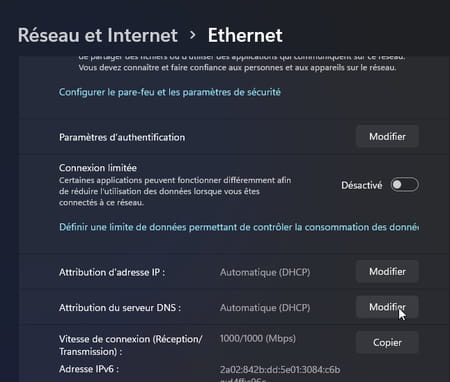Click the Paramètres d'authentification label

(x=122, y=137)
